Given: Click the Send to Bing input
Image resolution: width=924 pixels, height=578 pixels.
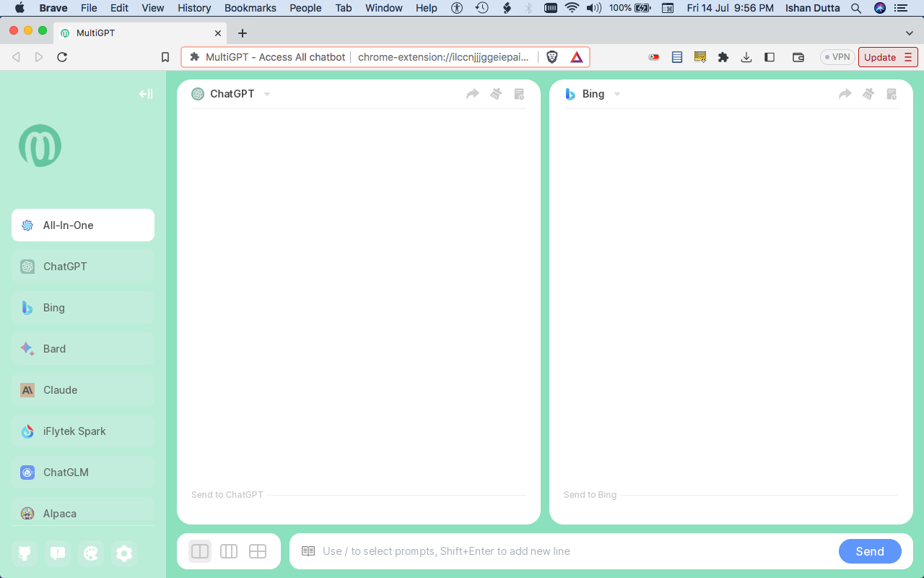Looking at the screenshot, I should click(x=731, y=495).
